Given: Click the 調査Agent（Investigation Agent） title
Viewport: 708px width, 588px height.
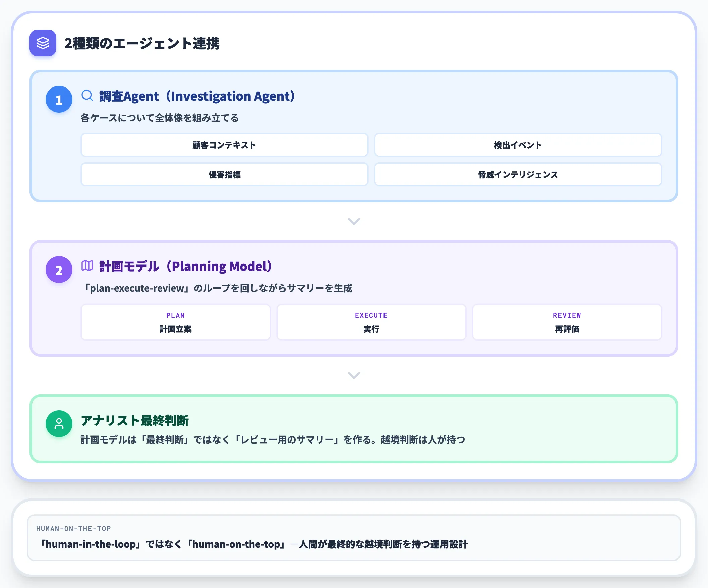Looking at the screenshot, I should [197, 96].
